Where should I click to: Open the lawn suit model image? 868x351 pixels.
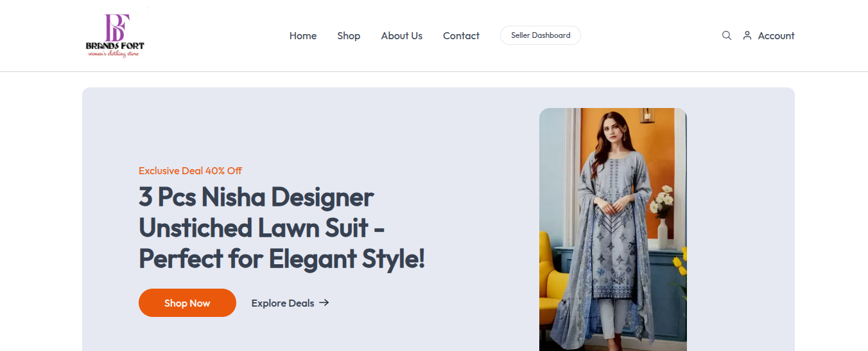[x=612, y=229]
